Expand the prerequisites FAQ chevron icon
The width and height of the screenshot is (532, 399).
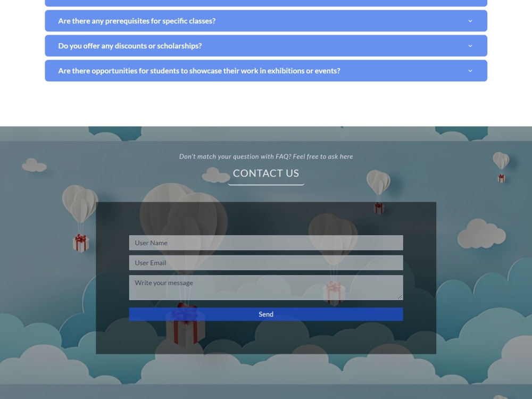click(470, 21)
